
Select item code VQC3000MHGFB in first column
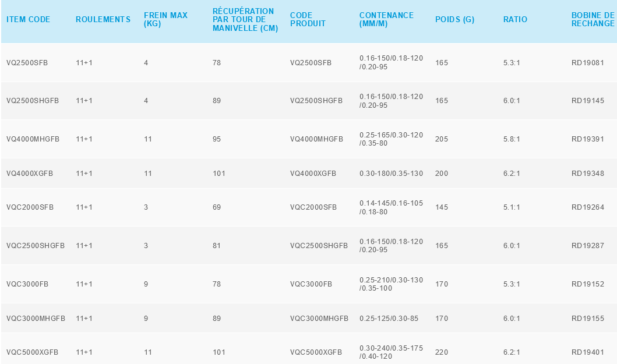pyautogui.click(x=36, y=319)
